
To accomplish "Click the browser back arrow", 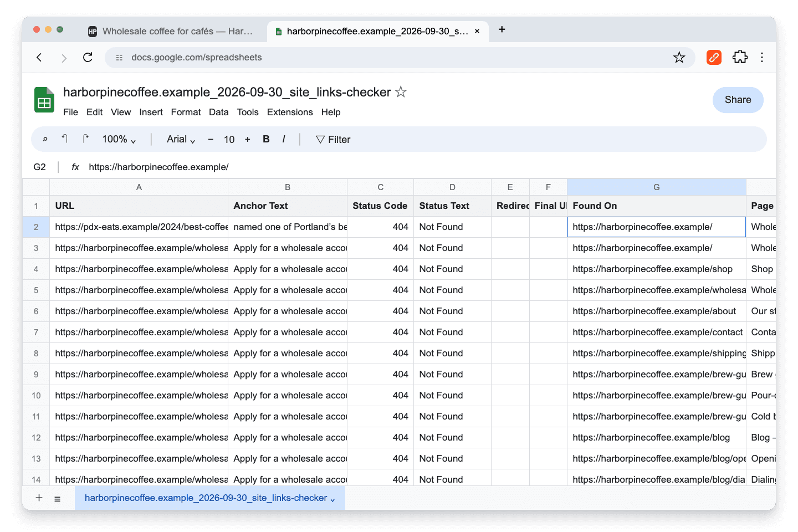I will coord(39,58).
